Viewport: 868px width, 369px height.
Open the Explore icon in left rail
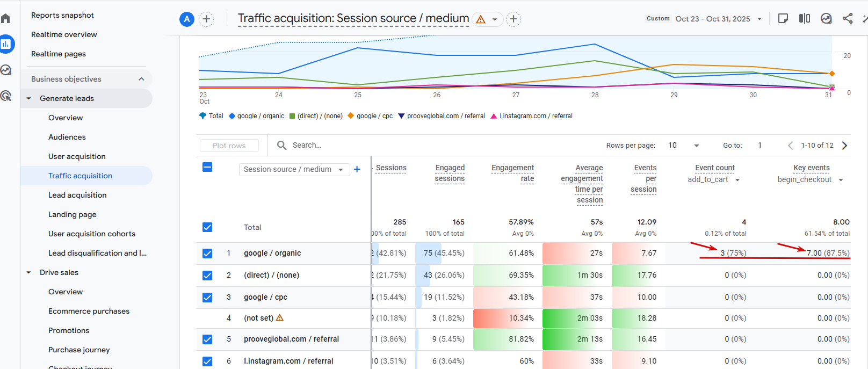coord(6,70)
